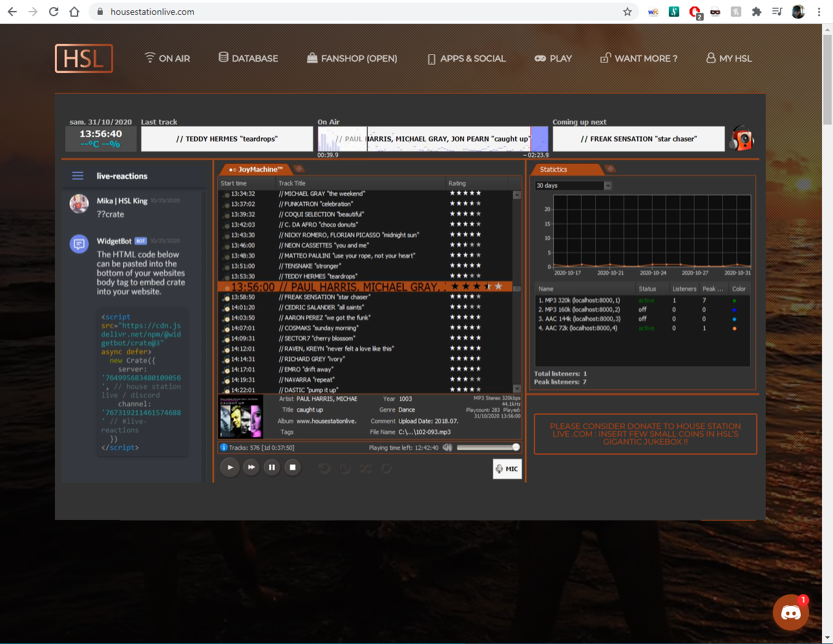Open the DATABASE menu
This screenshot has height=644, width=833.
click(248, 58)
